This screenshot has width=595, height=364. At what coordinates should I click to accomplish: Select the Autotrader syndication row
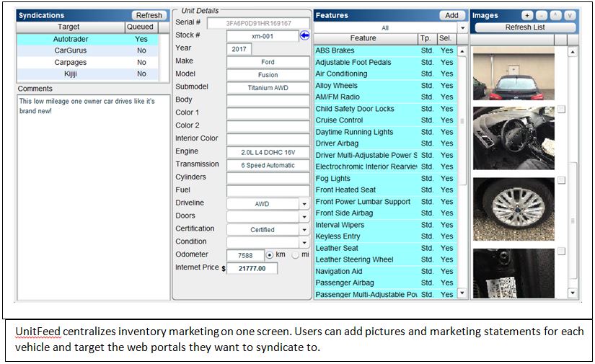tap(88, 39)
